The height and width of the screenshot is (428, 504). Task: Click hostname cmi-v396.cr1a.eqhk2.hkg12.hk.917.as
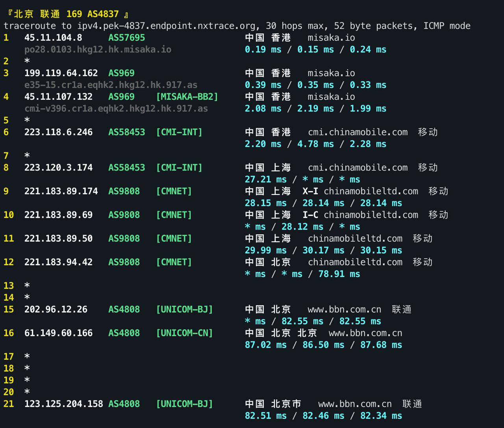[x=116, y=109]
